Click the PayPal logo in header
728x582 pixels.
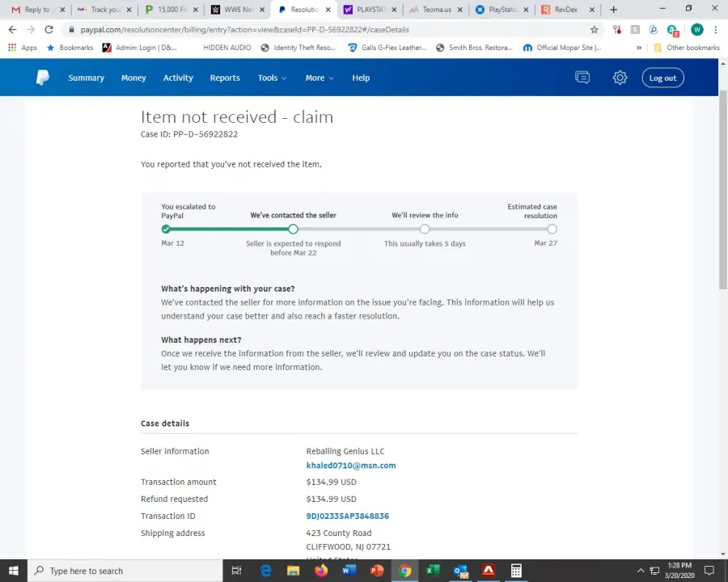coord(43,78)
